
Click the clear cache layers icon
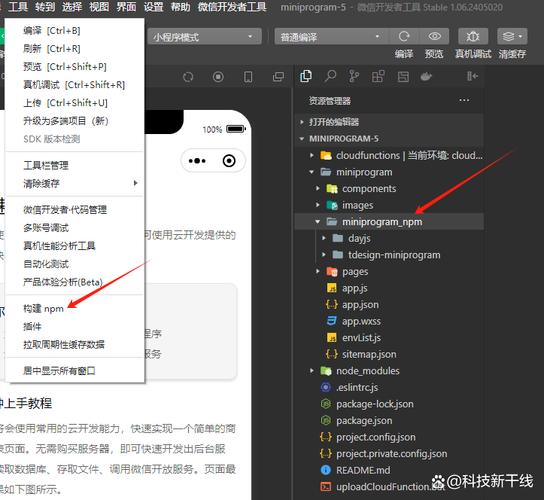pyautogui.click(x=512, y=36)
